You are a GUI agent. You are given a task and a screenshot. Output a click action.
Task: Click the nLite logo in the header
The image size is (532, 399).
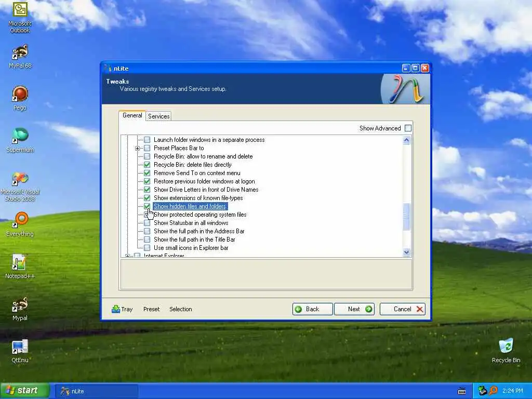point(405,89)
